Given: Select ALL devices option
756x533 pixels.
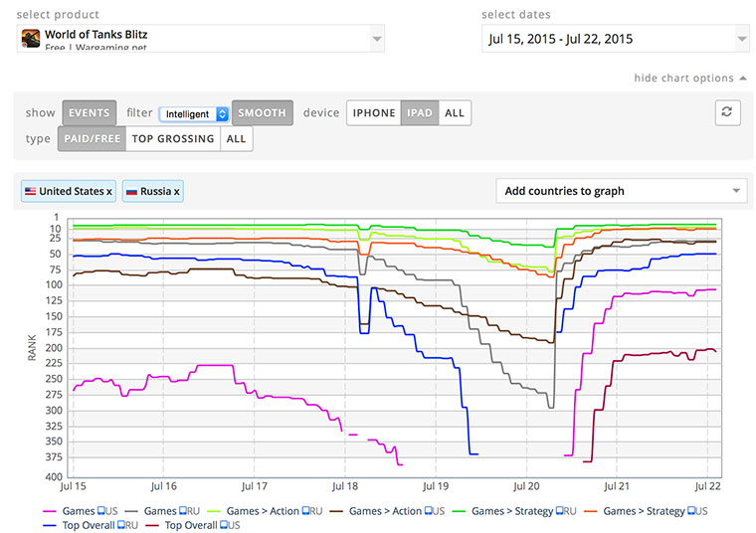Looking at the screenshot, I should (x=455, y=113).
